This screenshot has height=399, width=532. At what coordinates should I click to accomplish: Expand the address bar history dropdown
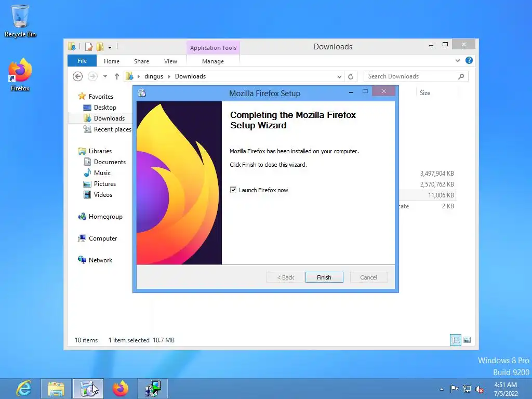(339, 77)
